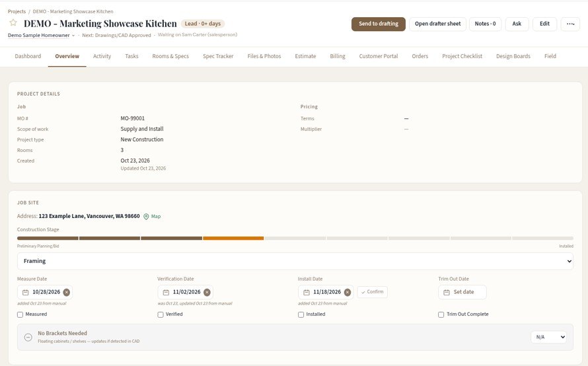Open Demo Sample Homeowner link
588x366 pixels.
point(38,36)
